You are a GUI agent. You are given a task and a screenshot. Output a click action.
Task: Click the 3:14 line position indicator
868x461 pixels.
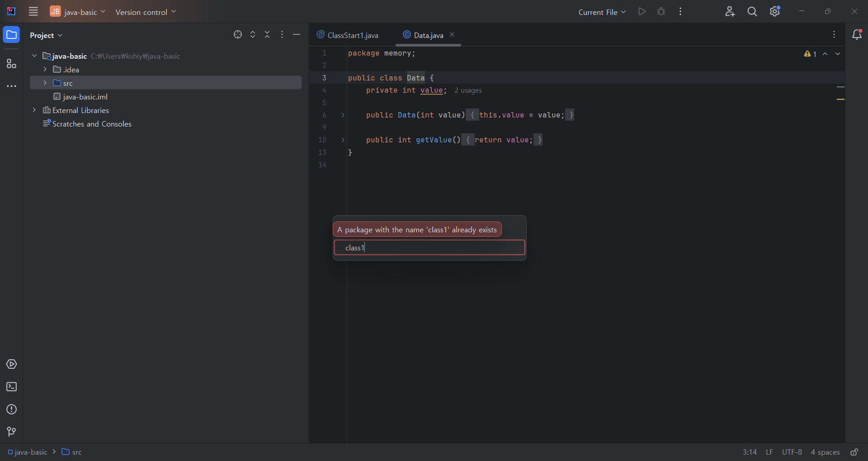[750, 452]
